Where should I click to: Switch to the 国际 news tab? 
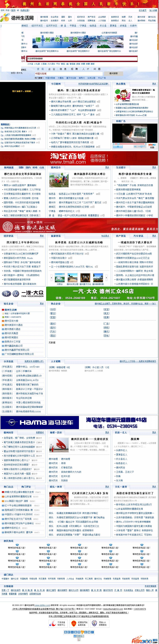point(22,168)
